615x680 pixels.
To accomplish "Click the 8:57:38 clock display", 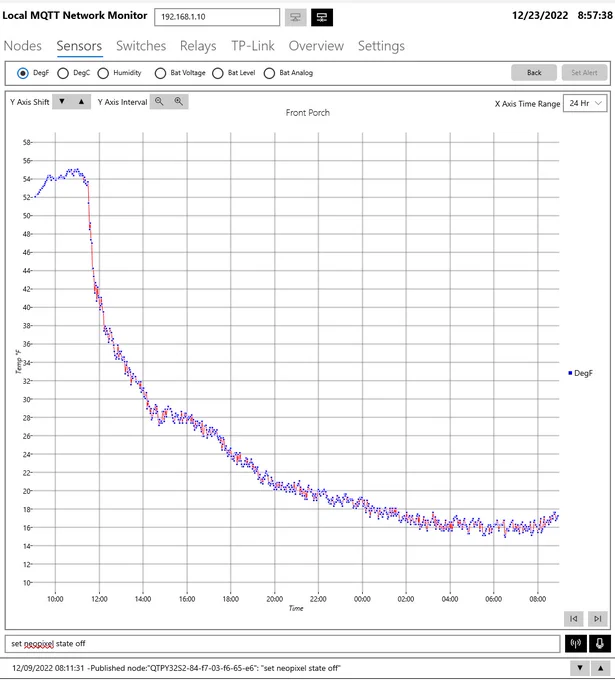I will pos(595,16).
